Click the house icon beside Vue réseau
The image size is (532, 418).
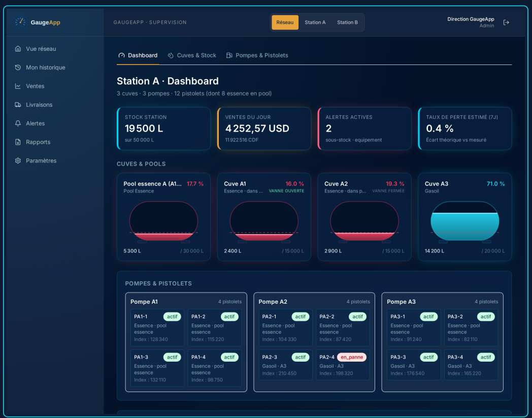point(18,49)
